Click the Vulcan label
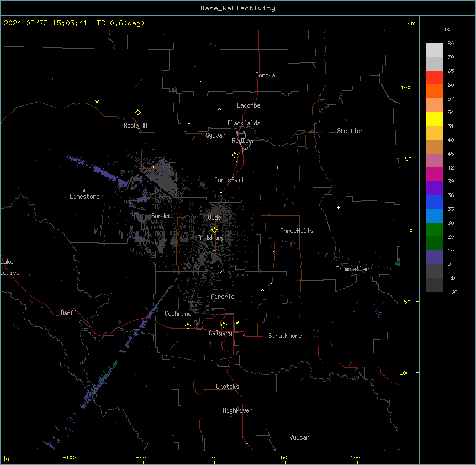 click(x=299, y=437)
